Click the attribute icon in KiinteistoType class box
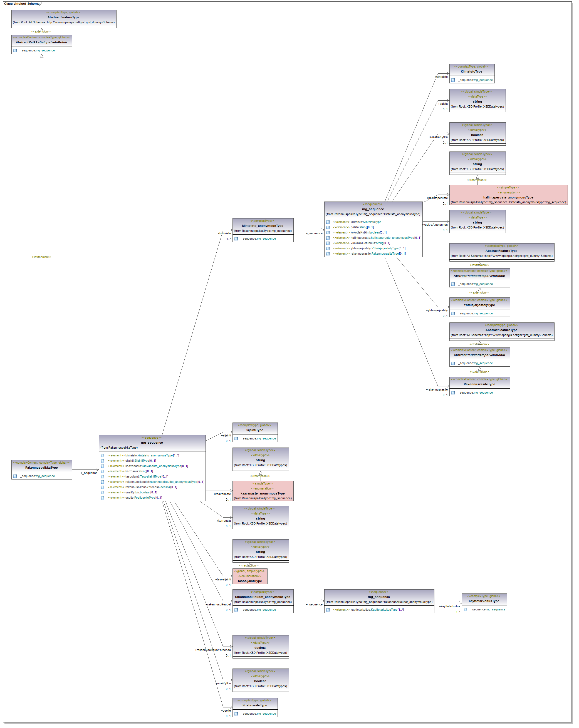The image size is (579, 728). point(453,80)
